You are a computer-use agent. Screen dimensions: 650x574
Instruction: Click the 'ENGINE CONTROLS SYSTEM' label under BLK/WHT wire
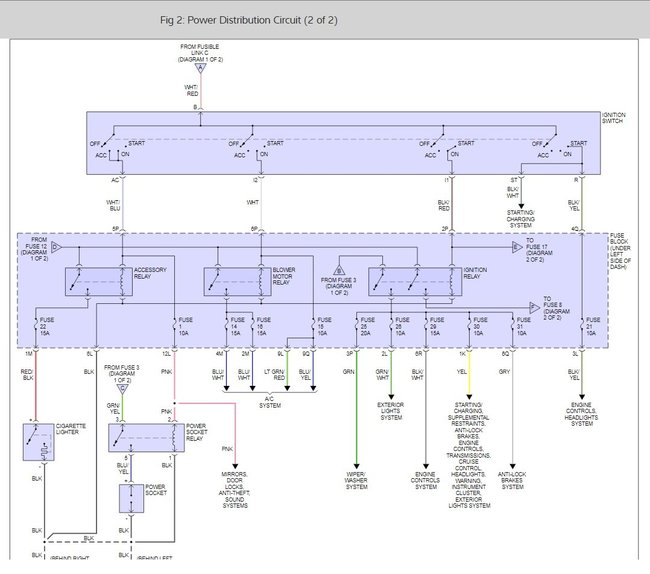[425, 480]
